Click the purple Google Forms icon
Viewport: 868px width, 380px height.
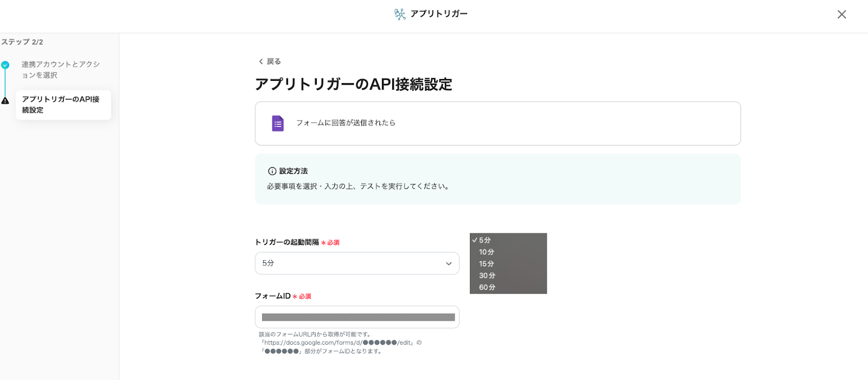(x=278, y=123)
